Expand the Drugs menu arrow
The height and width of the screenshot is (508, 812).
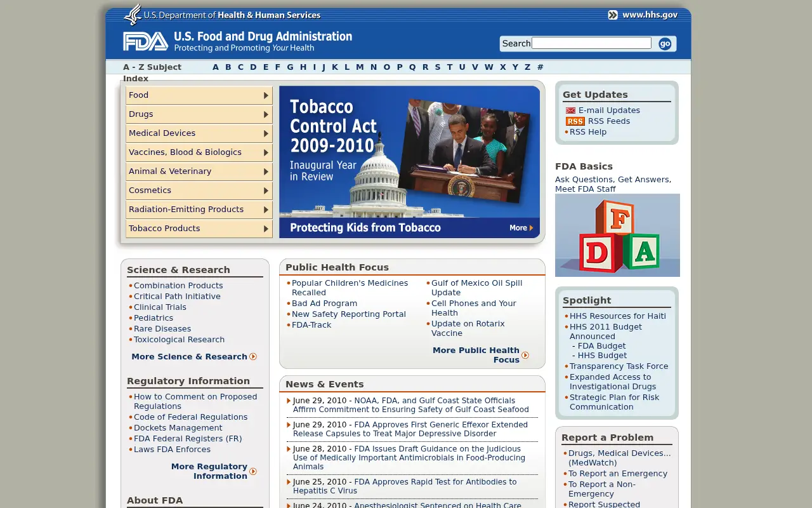[x=266, y=114]
